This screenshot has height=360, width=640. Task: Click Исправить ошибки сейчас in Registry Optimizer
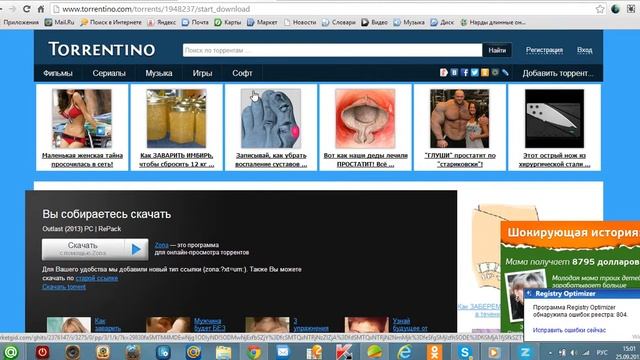(569, 330)
